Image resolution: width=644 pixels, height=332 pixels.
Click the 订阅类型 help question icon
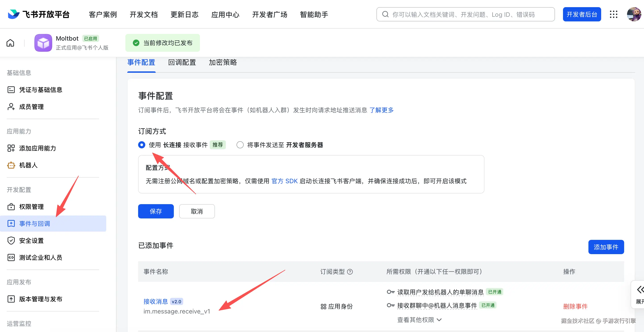pyautogui.click(x=350, y=272)
